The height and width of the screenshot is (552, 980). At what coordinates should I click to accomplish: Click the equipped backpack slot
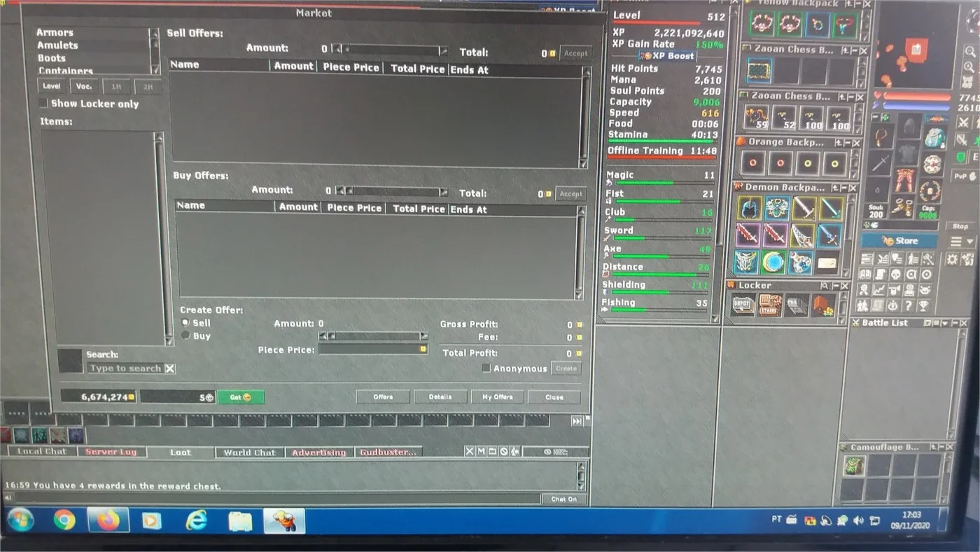pyautogui.click(x=934, y=137)
